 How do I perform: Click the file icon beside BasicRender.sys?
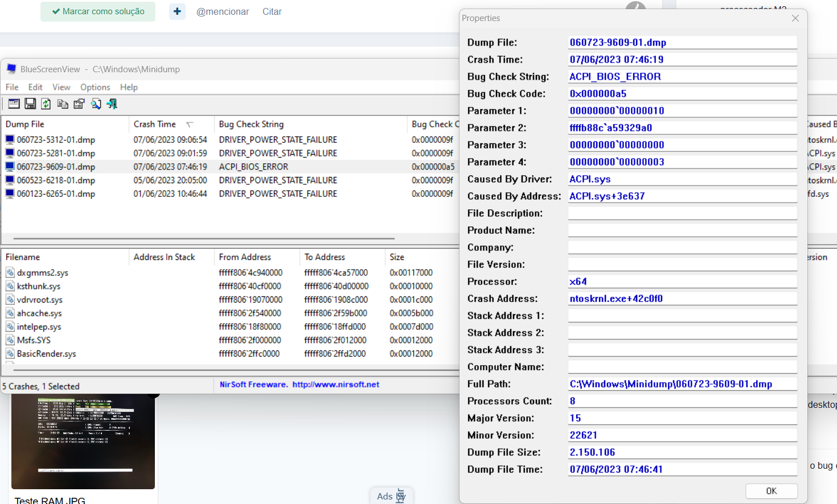tap(10, 353)
